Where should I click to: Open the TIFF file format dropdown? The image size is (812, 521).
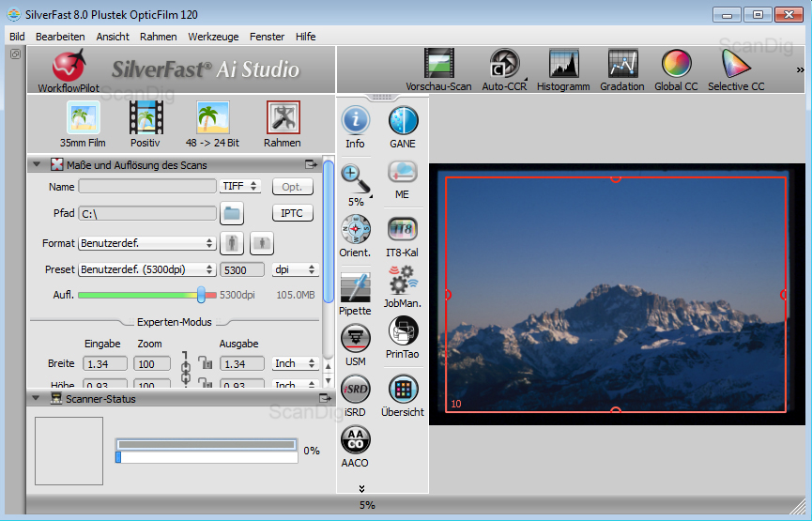click(x=239, y=186)
